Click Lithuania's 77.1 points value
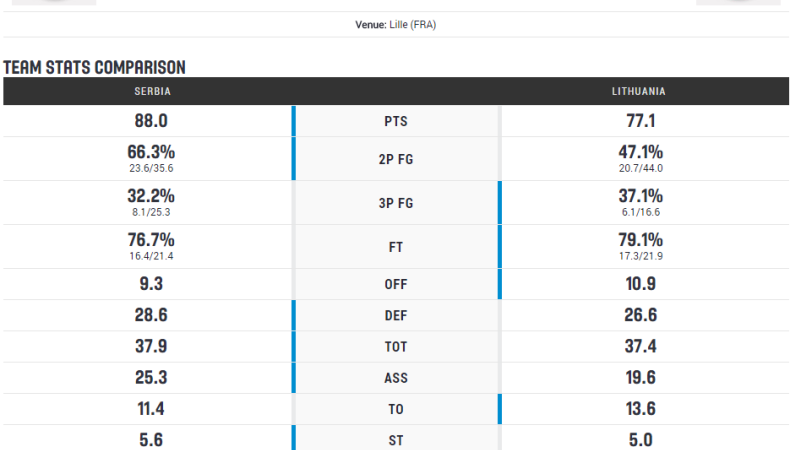 coord(640,121)
